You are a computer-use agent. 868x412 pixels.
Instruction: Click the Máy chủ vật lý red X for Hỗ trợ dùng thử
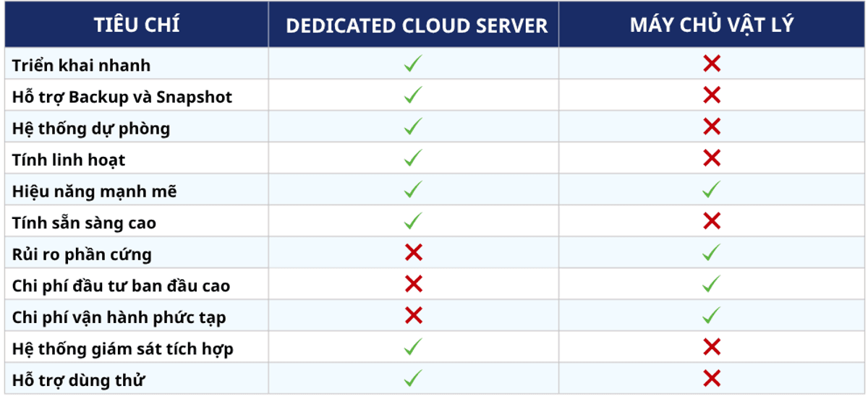(712, 379)
